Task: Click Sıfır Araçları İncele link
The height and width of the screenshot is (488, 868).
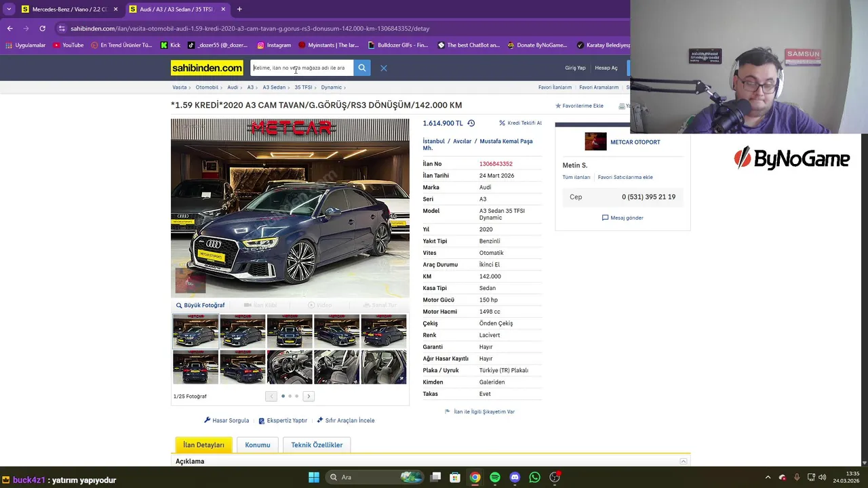Action: click(346, 420)
